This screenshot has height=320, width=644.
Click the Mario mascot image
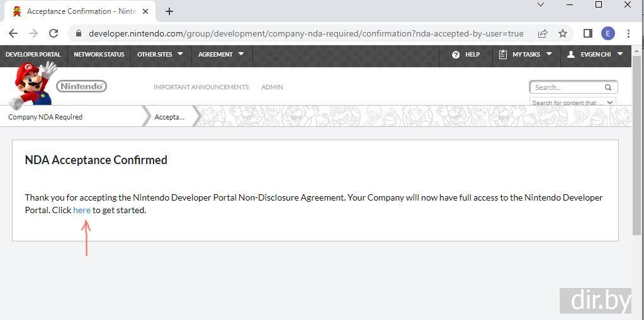[33, 85]
